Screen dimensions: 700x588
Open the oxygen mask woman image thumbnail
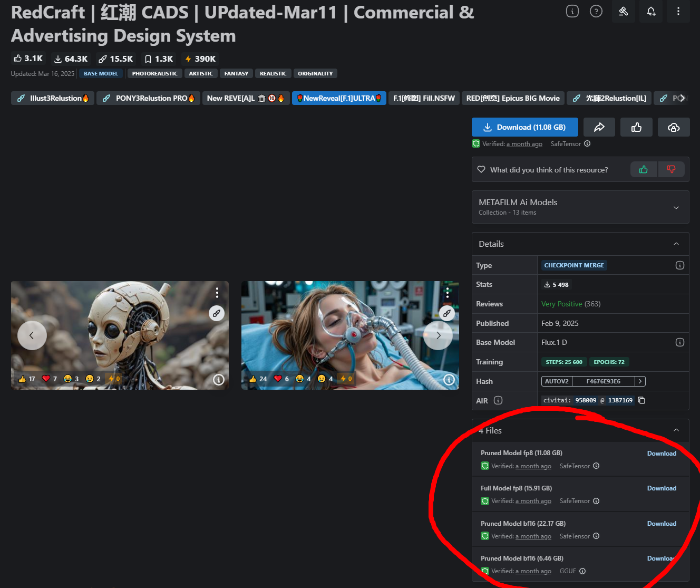coord(350,335)
